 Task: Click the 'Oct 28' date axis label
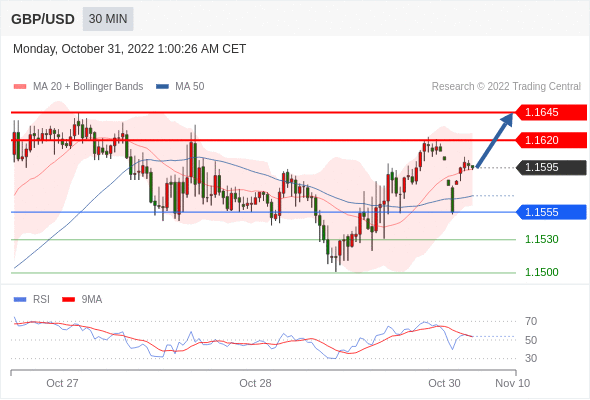point(255,383)
